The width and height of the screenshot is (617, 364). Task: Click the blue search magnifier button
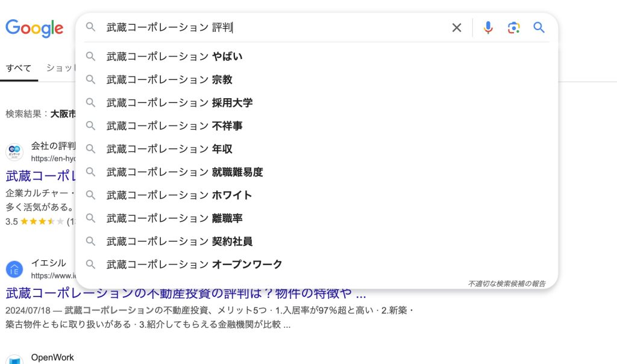[539, 28]
